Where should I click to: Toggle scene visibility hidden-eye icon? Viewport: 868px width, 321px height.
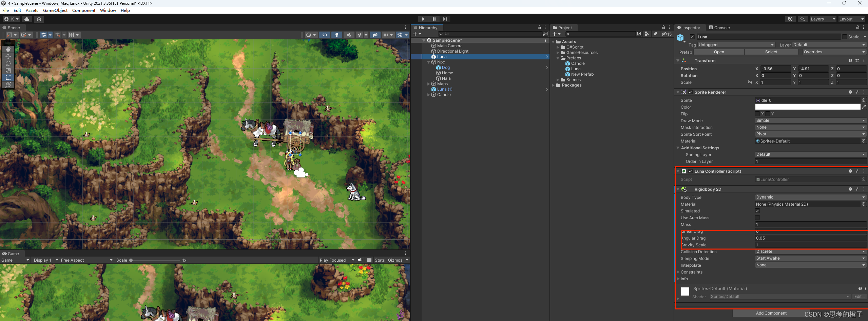pos(375,35)
